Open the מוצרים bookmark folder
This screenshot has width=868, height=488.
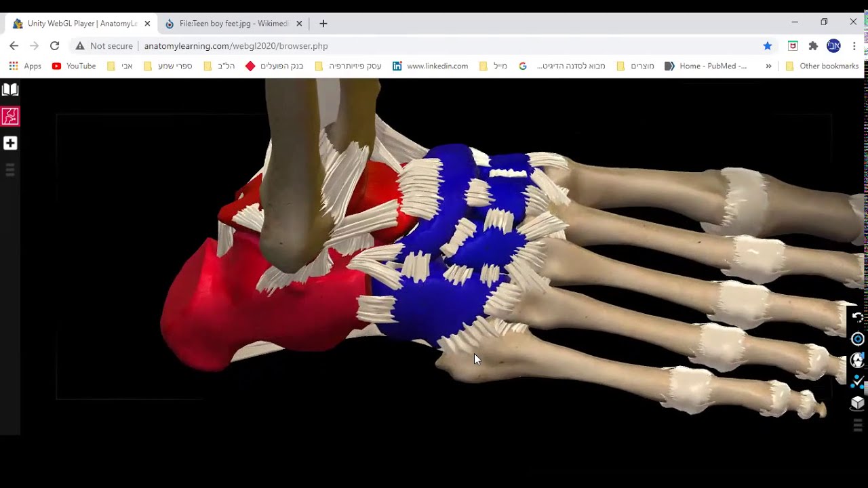(635, 66)
